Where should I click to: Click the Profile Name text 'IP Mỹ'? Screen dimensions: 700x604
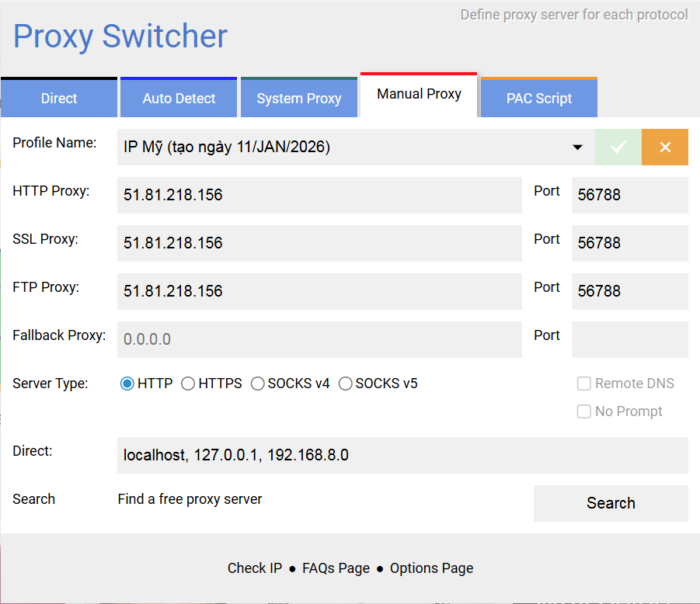[x=143, y=147]
